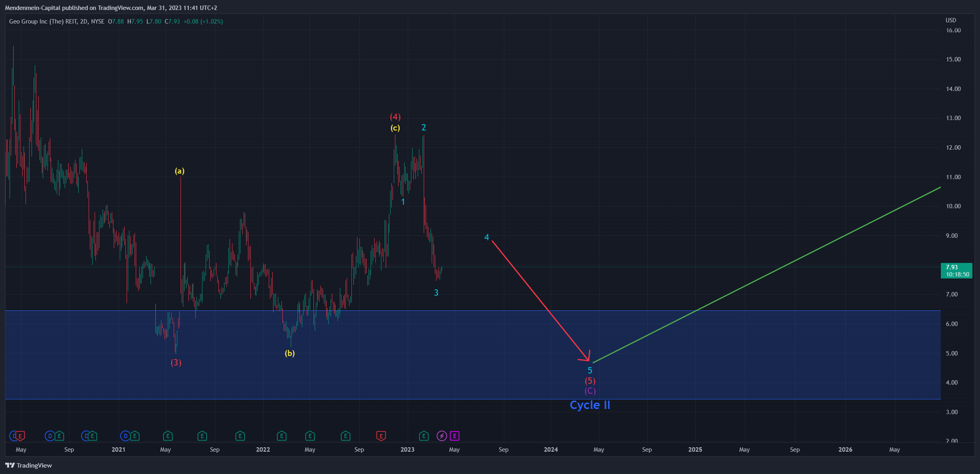Click the '2024' label on time axis
The width and height of the screenshot is (980, 474).
point(551,450)
